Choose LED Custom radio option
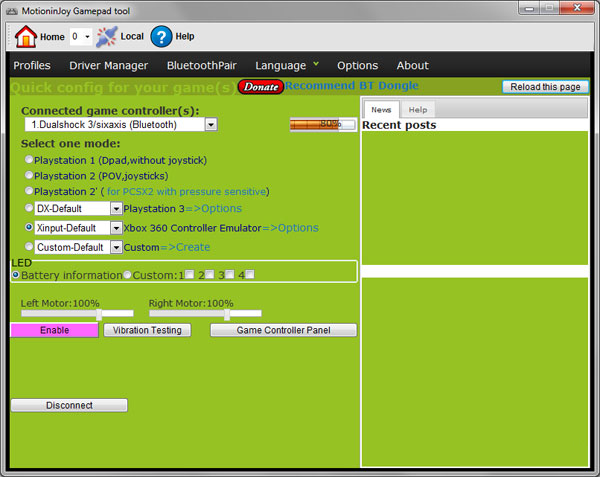Viewport: 600px width, 477px height. click(x=127, y=275)
